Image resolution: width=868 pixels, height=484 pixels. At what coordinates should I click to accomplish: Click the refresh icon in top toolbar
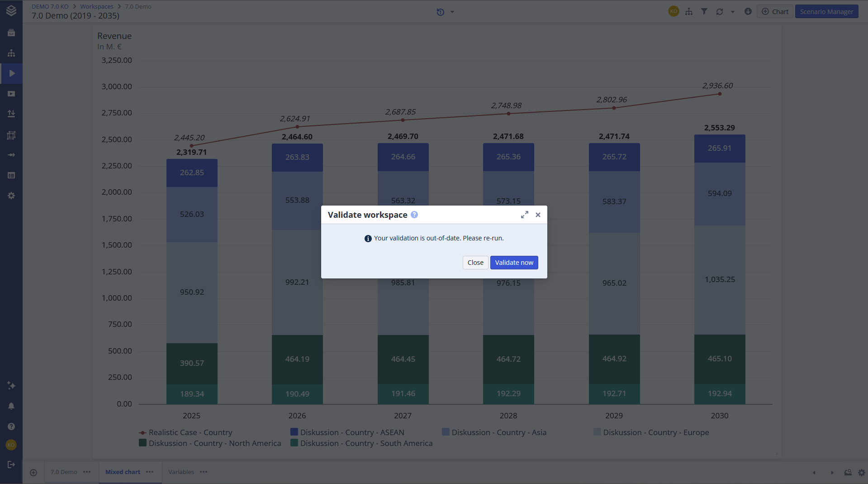(x=720, y=12)
